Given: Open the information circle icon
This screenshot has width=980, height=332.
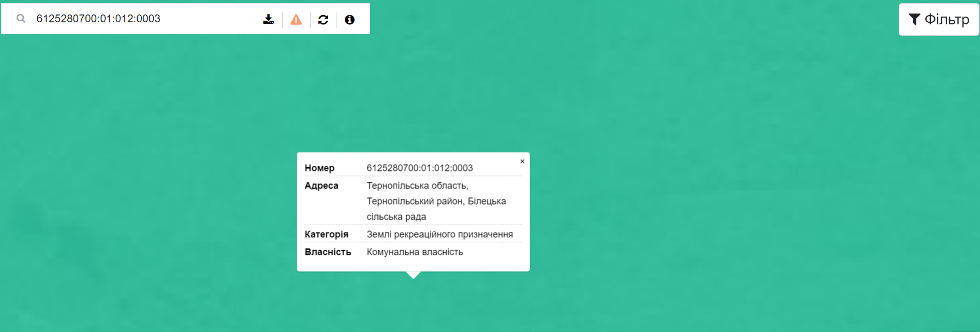Looking at the screenshot, I should coord(349,20).
